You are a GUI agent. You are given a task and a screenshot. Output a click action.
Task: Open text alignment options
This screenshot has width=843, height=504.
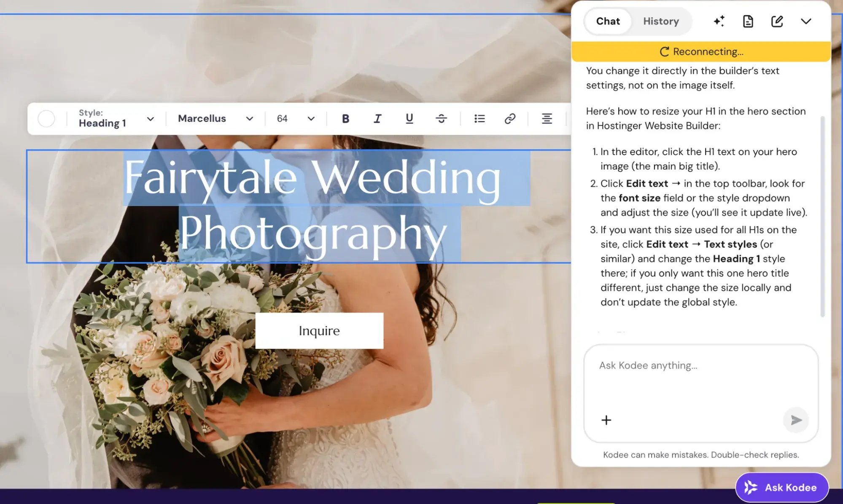pyautogui.click(x=547, y=119)
